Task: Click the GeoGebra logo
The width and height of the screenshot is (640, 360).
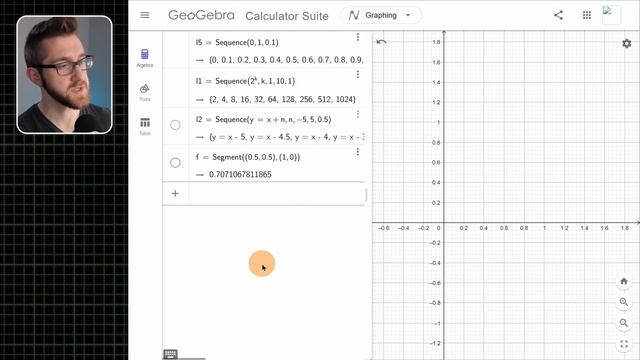Action: [201, 16]
